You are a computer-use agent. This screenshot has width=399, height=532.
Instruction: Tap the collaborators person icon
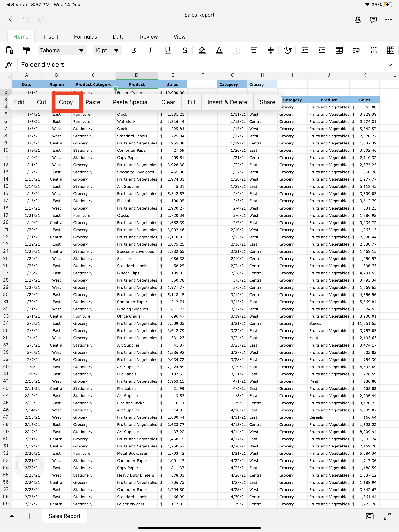click(x=358, y=20)
